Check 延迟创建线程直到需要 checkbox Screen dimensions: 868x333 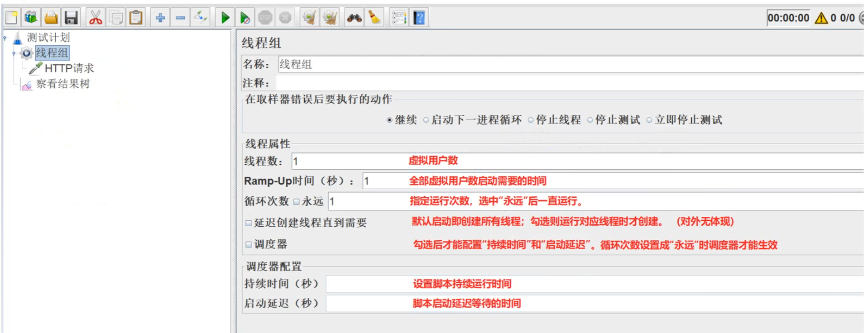tap(249, 223)
